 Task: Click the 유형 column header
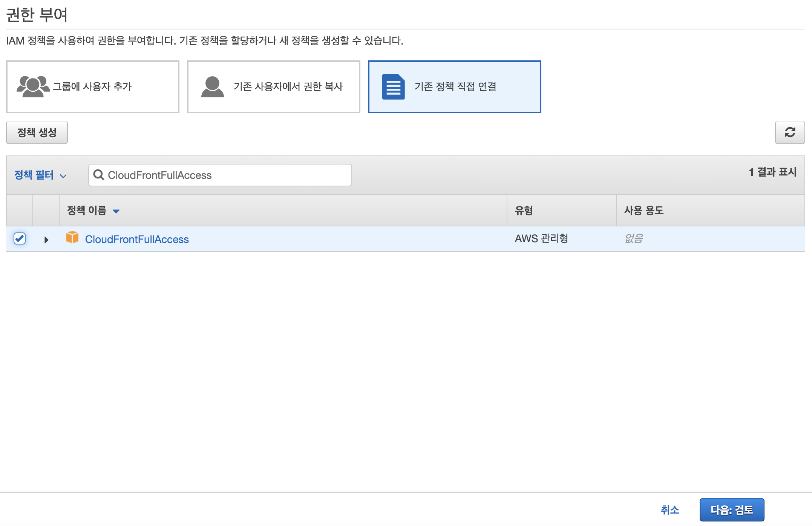[x=525, y=211]
